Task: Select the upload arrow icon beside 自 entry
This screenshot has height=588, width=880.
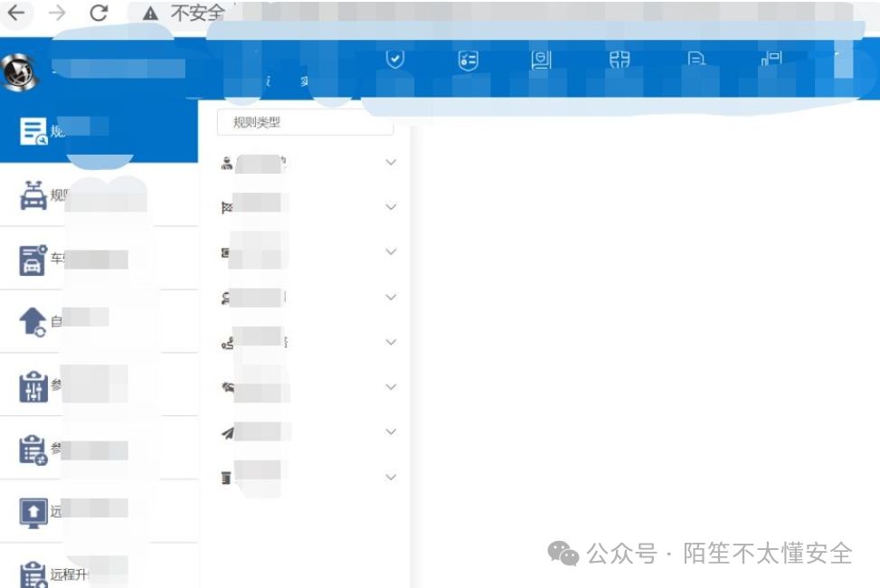Action: pyautogui.click(x=33, y=320)
